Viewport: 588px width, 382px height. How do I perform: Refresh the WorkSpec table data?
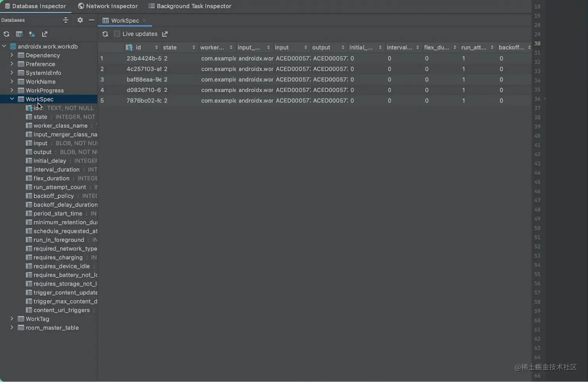(x=105, y=34)
